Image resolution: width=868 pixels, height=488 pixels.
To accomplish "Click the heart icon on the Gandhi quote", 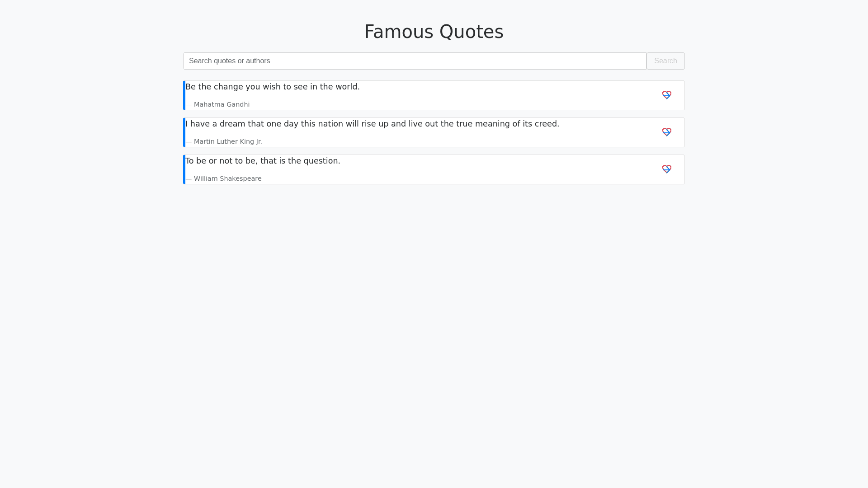I will tap(666, 95).
